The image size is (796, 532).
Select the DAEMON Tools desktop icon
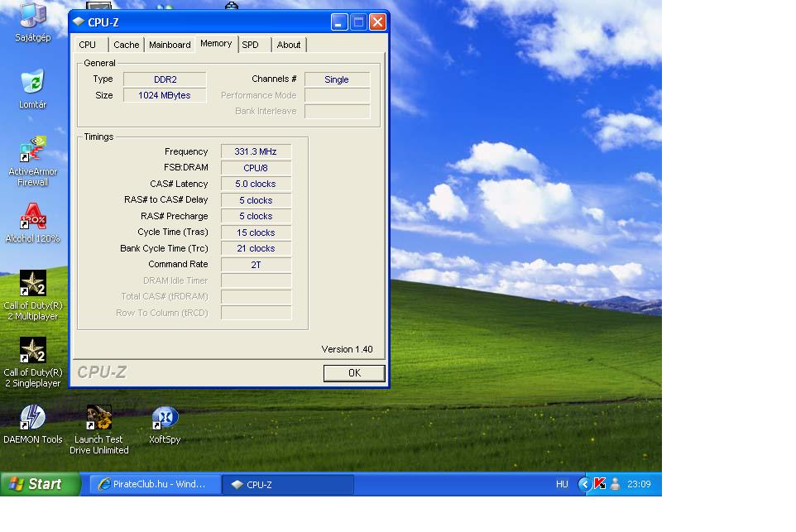(x=33, y=424)
